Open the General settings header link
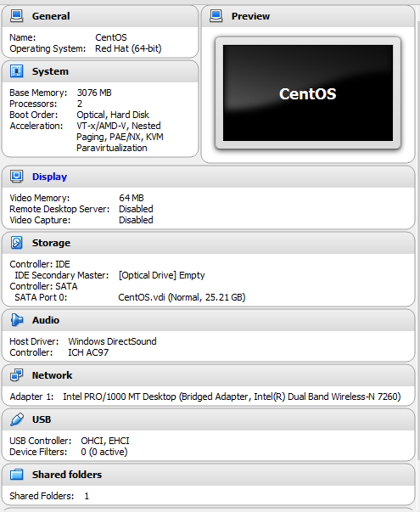Viewport: 420px width, 512px height. click(x=51, y=16)
